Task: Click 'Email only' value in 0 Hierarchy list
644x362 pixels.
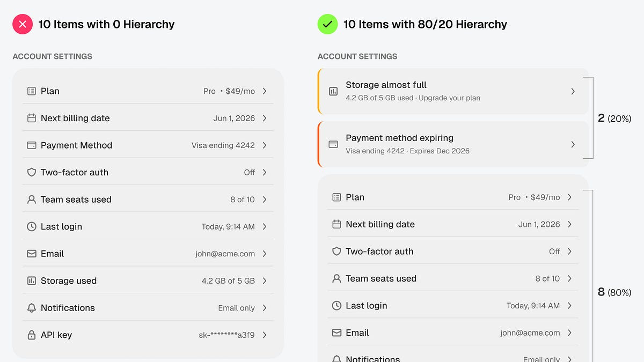Action: (236, 308)
